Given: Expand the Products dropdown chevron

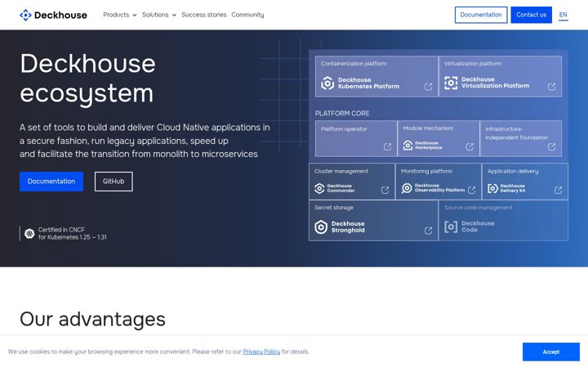Looking at the screenshot, I should tap(134, 16).
